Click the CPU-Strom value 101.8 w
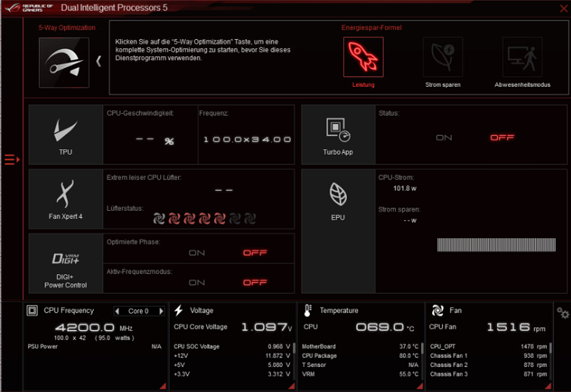 pos(405,188)
